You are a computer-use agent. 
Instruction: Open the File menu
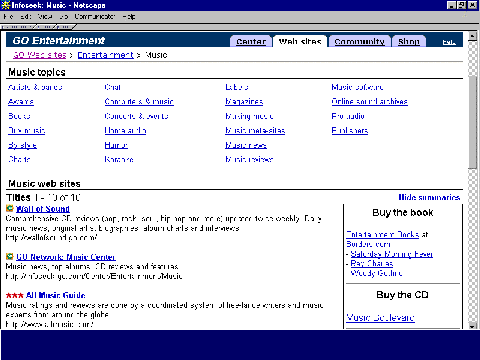[x=8, y=16]
